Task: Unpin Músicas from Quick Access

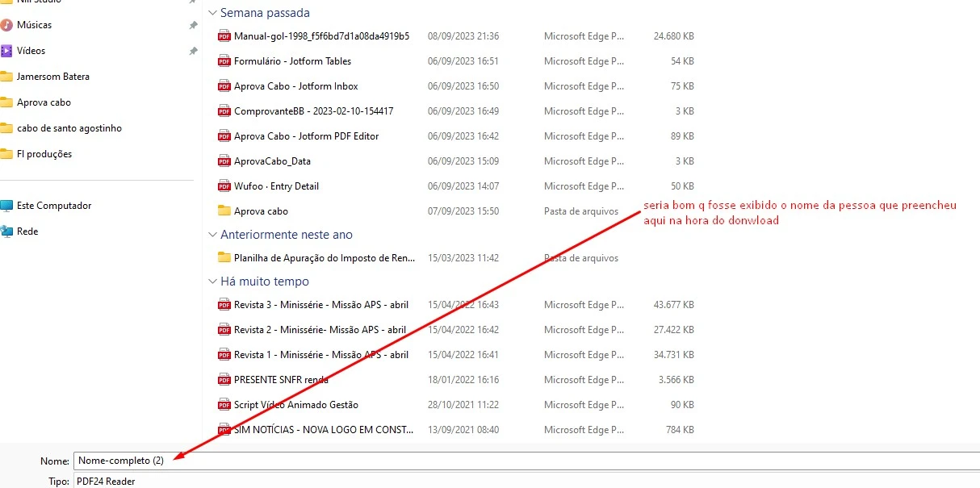Action: 192,25
